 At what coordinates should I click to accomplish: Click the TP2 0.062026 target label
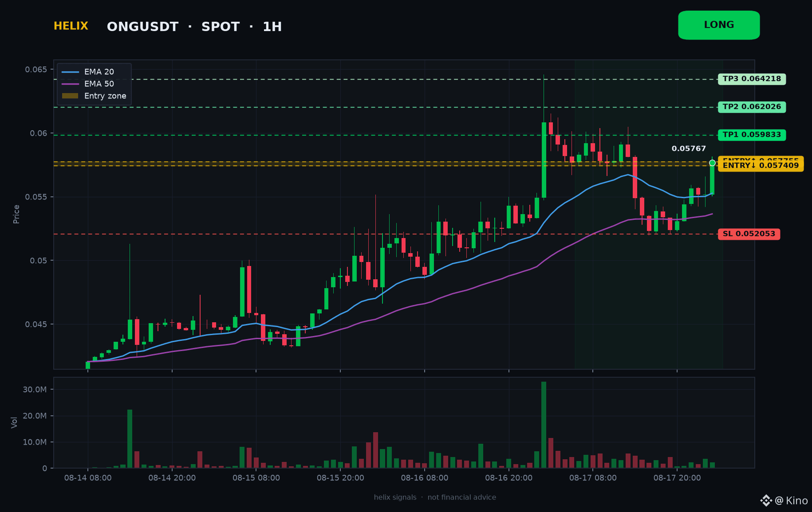click(752, 107)
